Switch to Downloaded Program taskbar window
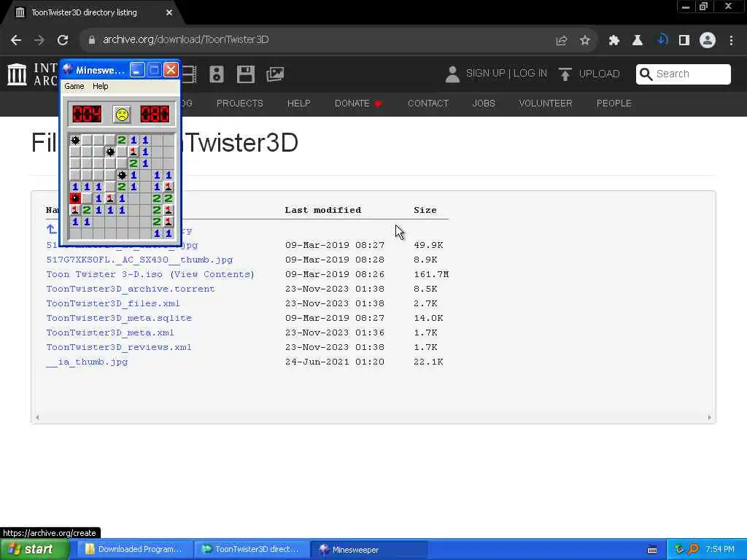This screenshot has width=747, height=560. 134,549
